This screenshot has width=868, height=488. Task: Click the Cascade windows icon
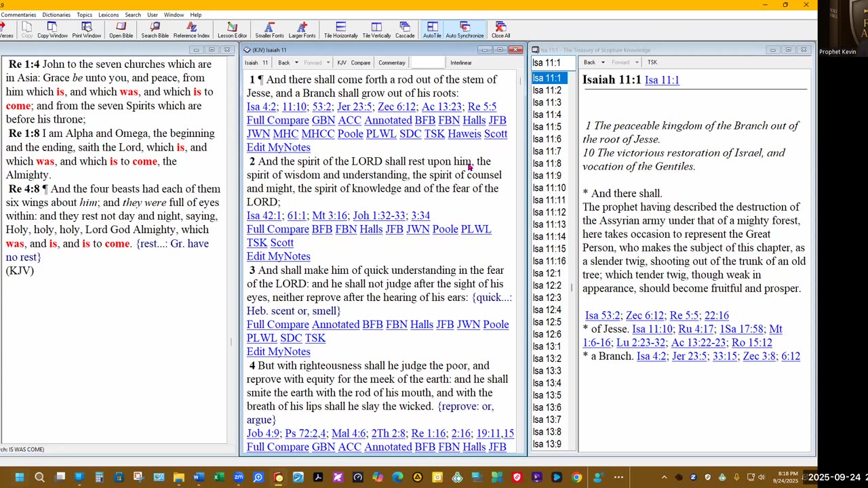point(405,30)
